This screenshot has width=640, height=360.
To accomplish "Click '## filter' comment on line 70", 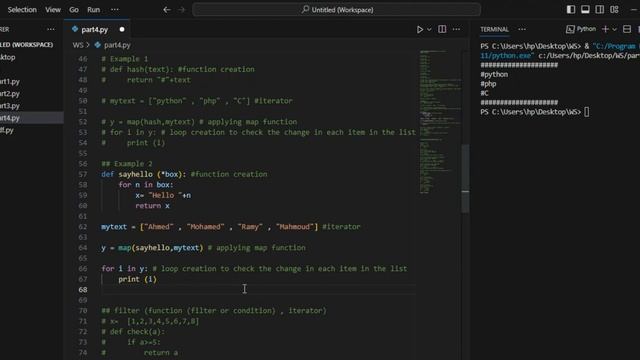I will [x=214, y=311].
